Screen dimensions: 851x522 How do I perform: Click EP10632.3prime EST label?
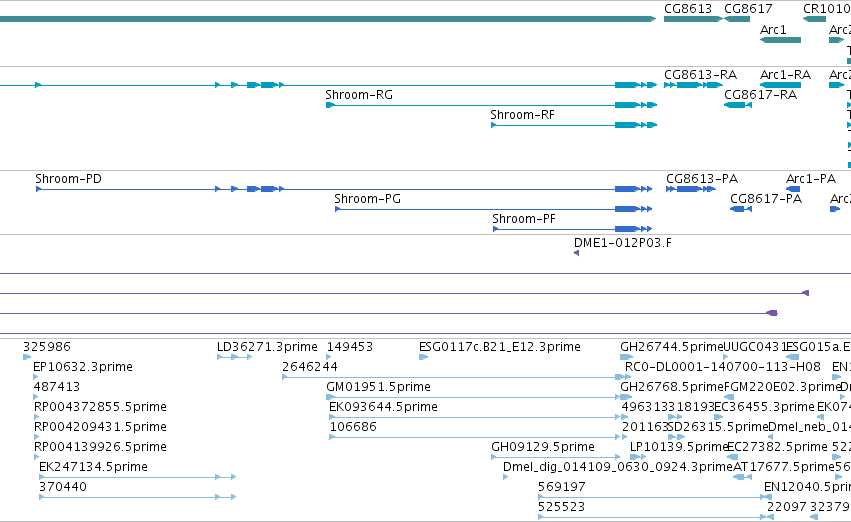(x=83, y=367)
